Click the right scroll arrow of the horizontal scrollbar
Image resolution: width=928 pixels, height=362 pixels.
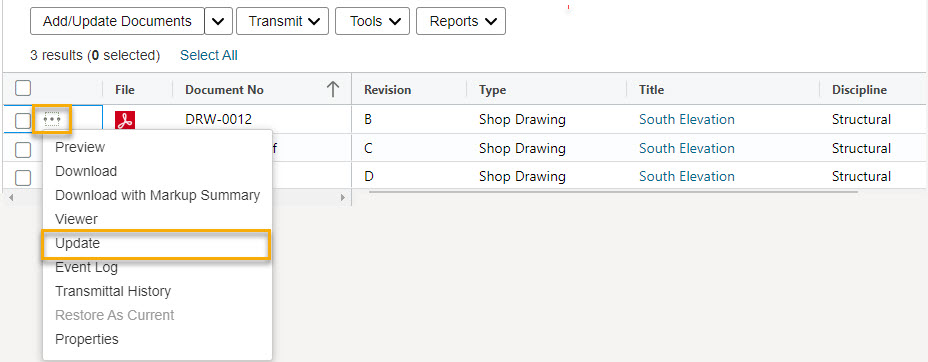tap(343, 198)
